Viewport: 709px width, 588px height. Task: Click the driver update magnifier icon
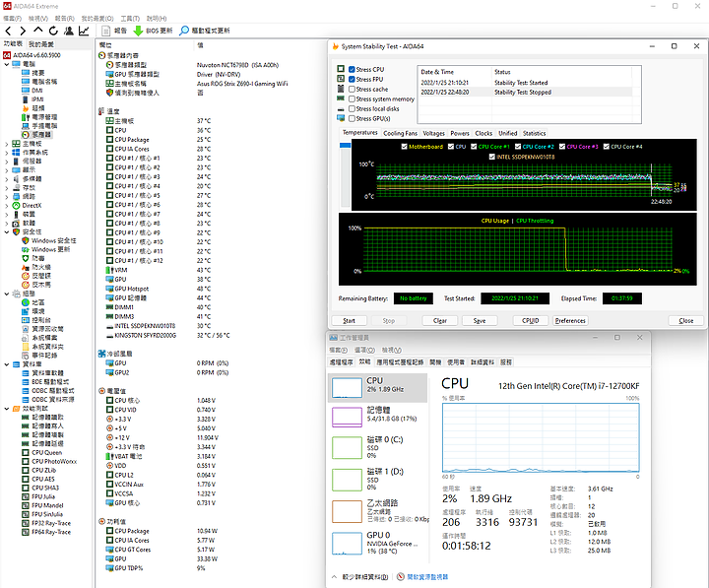pyautogui.click(x=184, y=31)
